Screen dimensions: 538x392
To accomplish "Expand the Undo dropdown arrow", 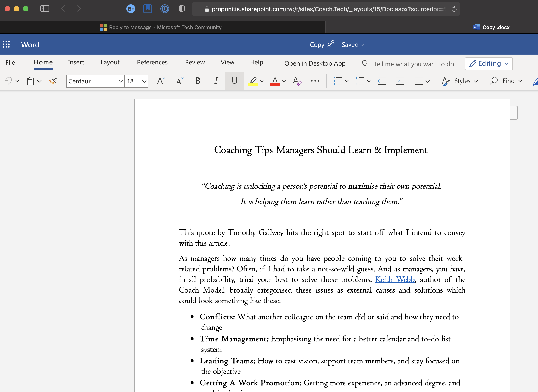I will click(x=17, y=81).
